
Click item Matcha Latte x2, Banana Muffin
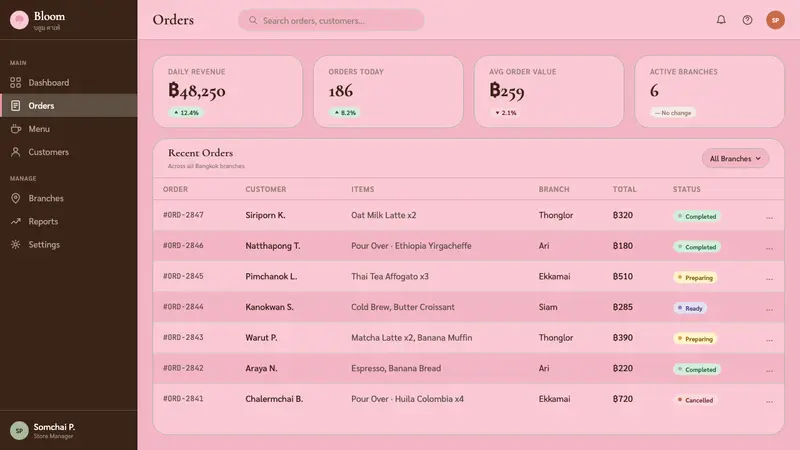[x=412, y=338]
